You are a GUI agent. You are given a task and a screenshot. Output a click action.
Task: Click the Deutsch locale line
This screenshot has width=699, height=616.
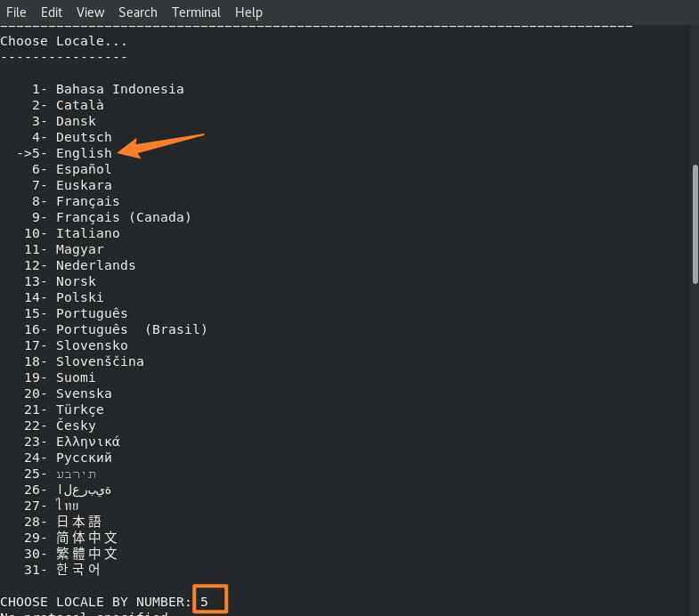[x=84, y=137]
